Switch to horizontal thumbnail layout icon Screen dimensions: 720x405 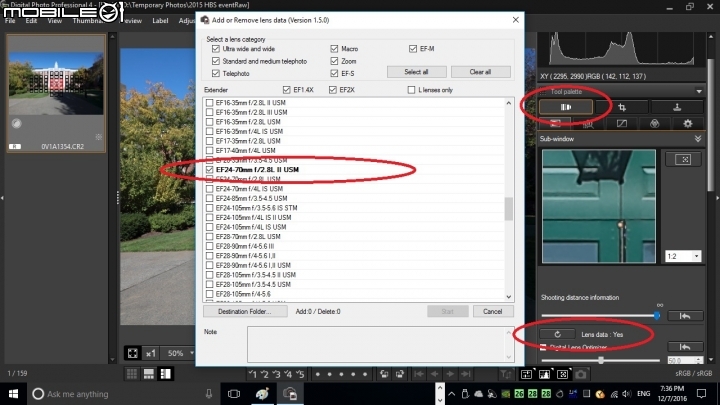[149, 374]
